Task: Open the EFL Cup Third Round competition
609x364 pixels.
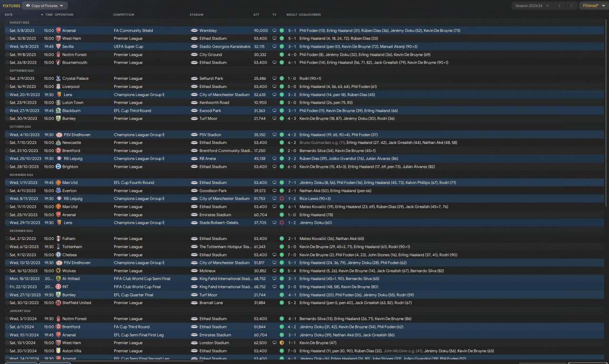Action: 132,111
